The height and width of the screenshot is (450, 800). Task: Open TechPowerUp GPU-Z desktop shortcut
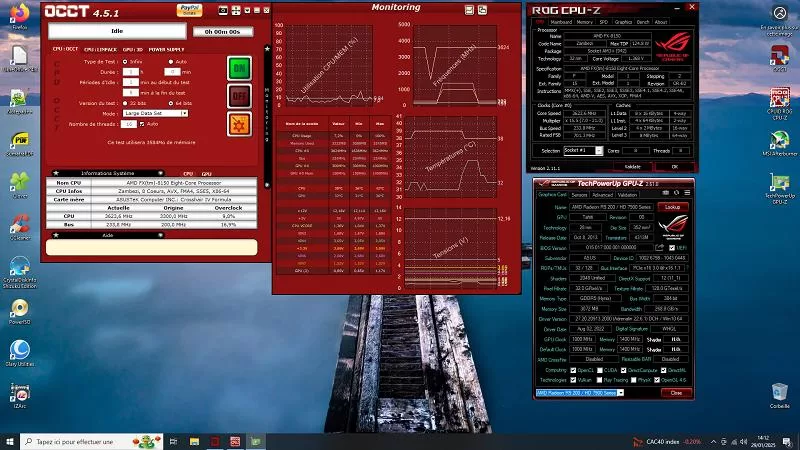pos(779,188)
